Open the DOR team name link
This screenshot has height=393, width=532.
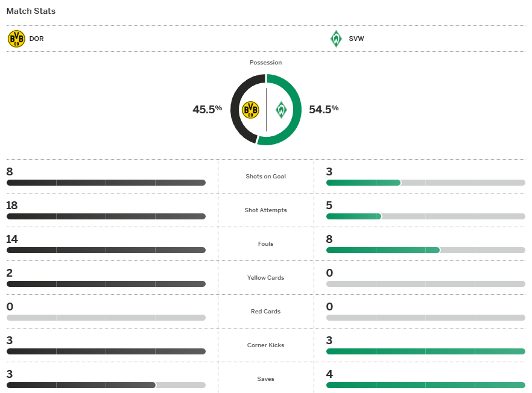tap(36, 39)
